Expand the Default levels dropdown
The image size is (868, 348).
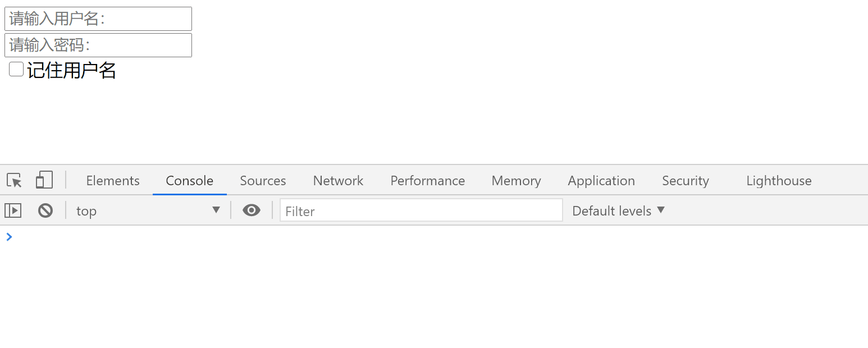[618, 210]
